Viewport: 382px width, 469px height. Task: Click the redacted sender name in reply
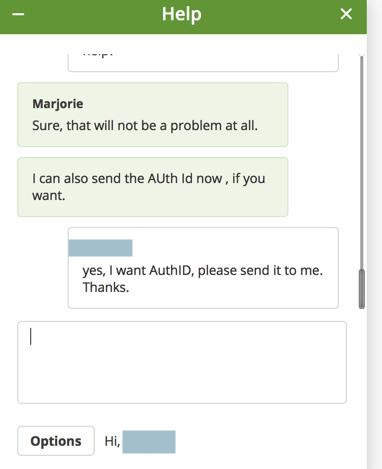(x=100, y=248)
